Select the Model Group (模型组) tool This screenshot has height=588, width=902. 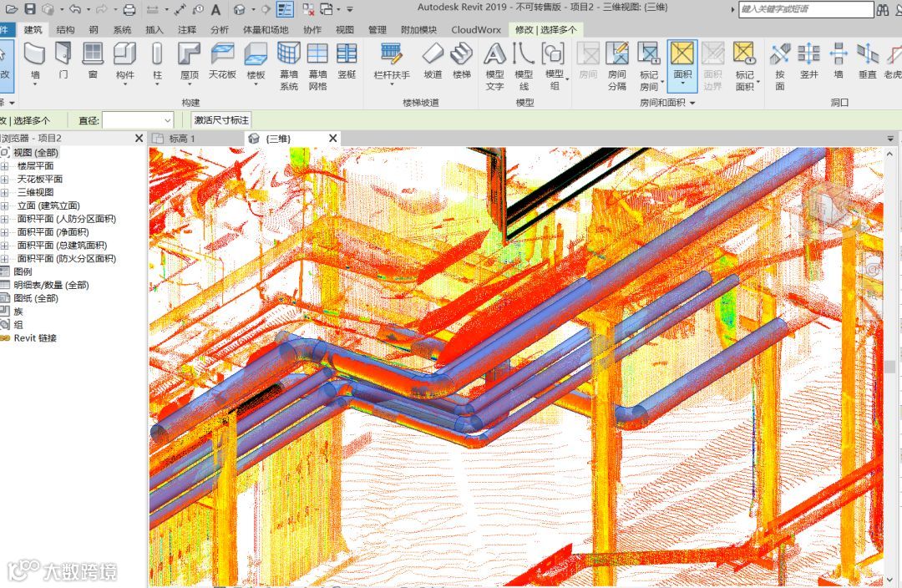(554, 66)
